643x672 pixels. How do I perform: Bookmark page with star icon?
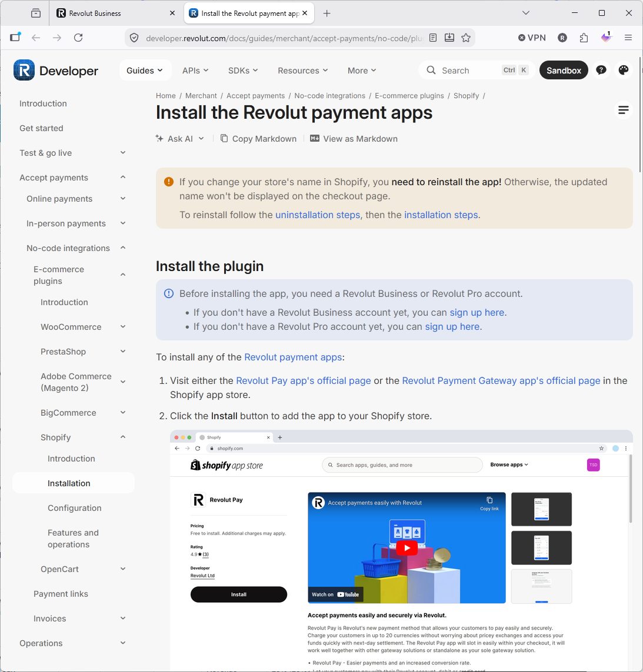pyautogui.click(x=466, y=38)
